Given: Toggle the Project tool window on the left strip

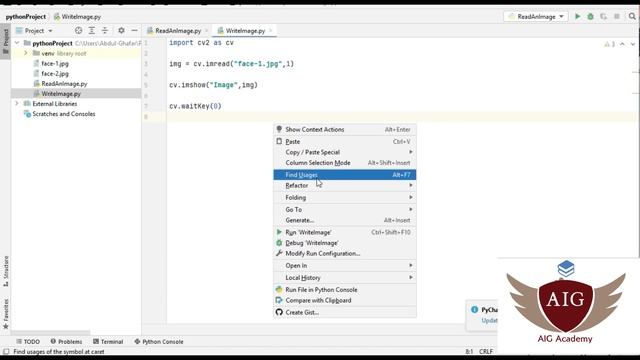Looking at the screenshot, I should 6,42.
